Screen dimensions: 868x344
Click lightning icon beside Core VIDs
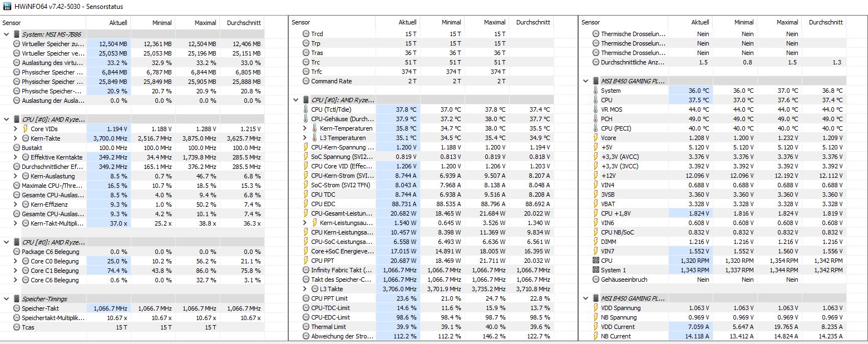pyautogui.click(x=25, y=128)
